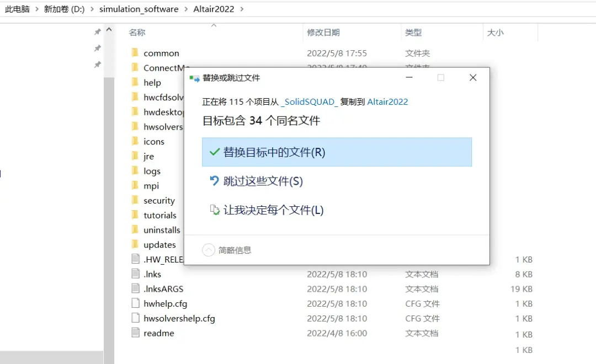Click the 文本文档 type cell of .lnksARGS
The width and height of the screenshot is (596, 364).
pyautogui.click(x=422, y=289)
